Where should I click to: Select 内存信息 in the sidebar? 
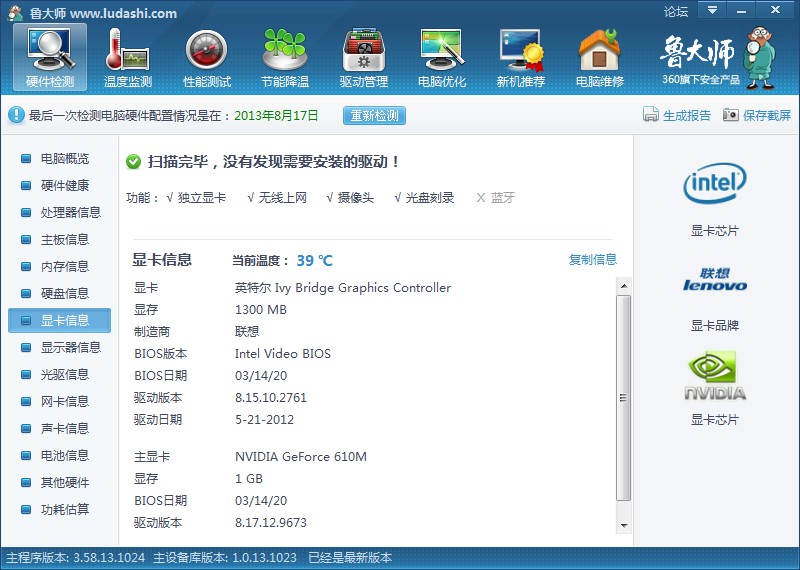(x=64, y=266)
